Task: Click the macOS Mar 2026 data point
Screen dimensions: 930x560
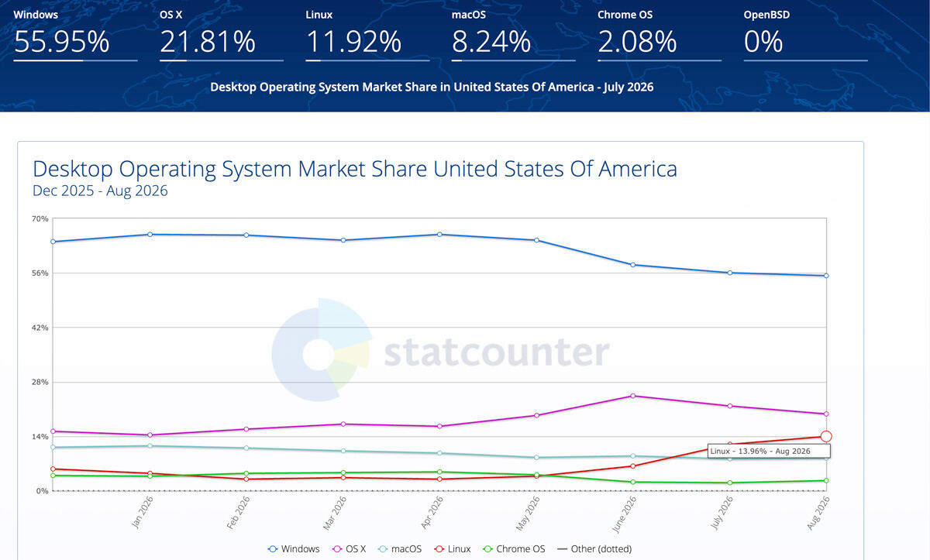Action: (343, 451)
